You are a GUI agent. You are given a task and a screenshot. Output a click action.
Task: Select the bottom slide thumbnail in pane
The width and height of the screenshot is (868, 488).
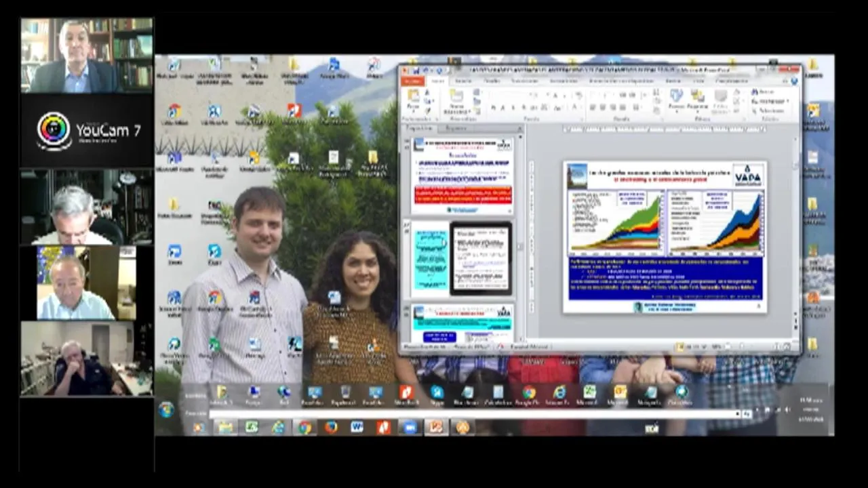[462, 323]
